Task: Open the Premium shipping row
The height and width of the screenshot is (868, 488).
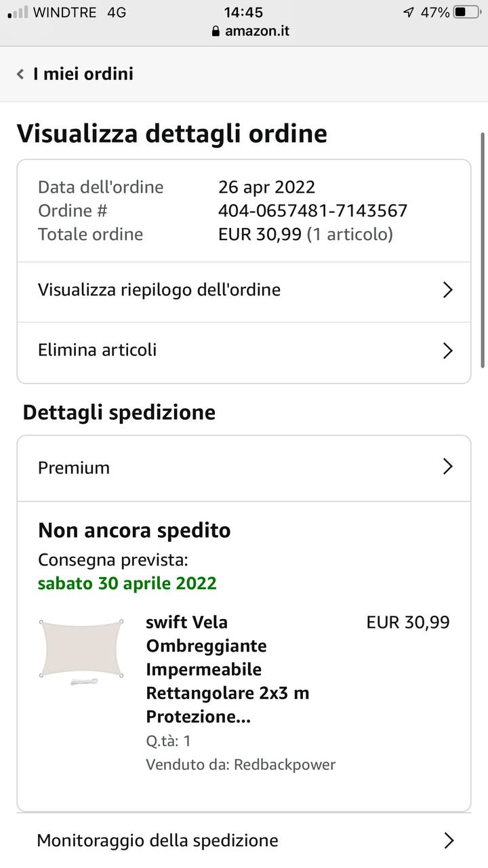Action: [74, 468]
